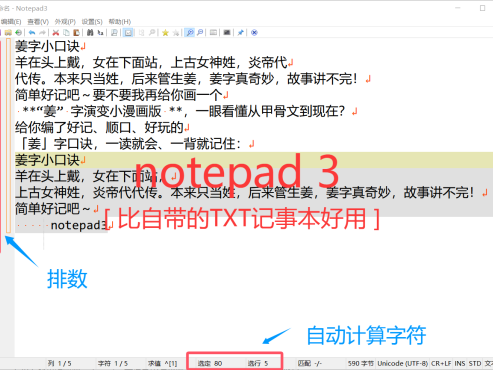493x370 pixels.
Task: Click the gray star favorites icon
Action: (x=176, y=33)
